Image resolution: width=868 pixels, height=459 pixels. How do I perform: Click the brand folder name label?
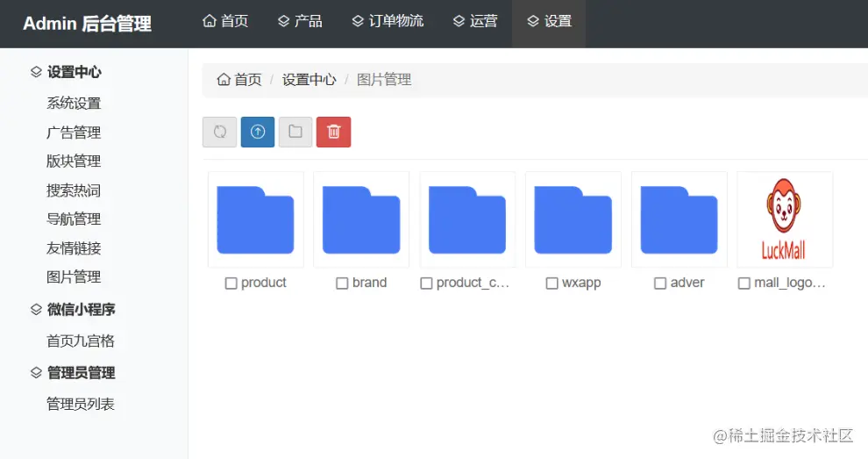(x=369, y=283)
